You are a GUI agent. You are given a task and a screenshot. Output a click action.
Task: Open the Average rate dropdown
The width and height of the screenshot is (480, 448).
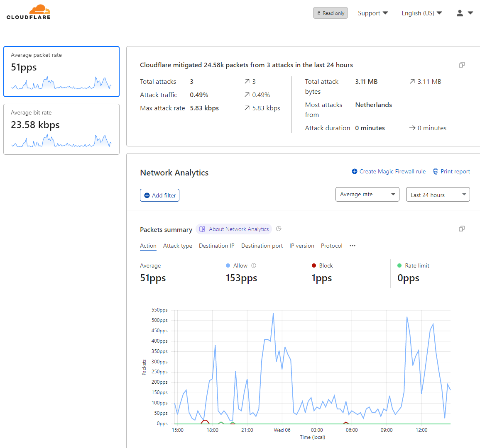[x=367, y=194]
